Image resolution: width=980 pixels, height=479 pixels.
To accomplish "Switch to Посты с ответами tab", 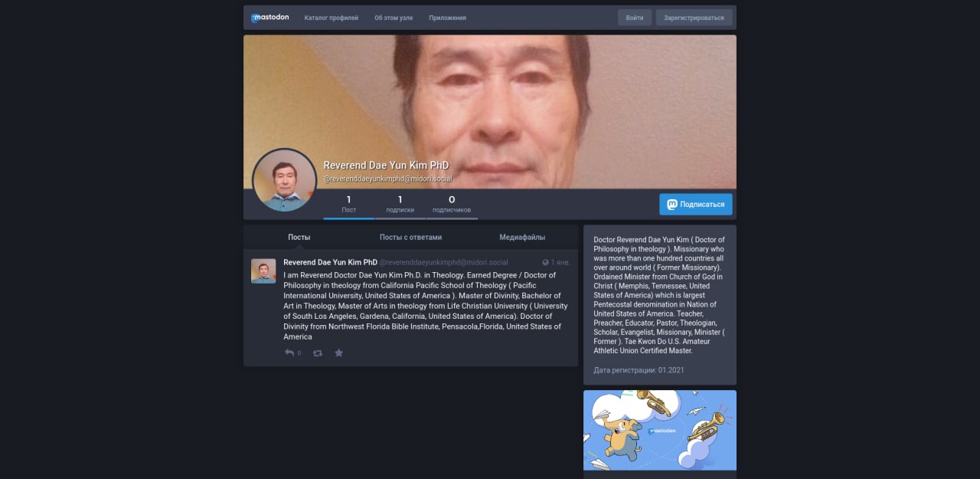I will tap(410, 237).
